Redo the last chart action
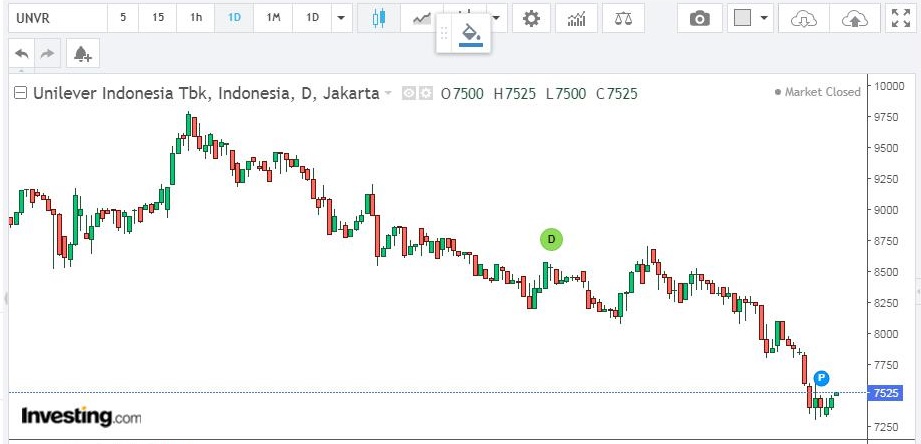This screenshot has width=921, height=444. pyautogui.click(x=46, y=54)
